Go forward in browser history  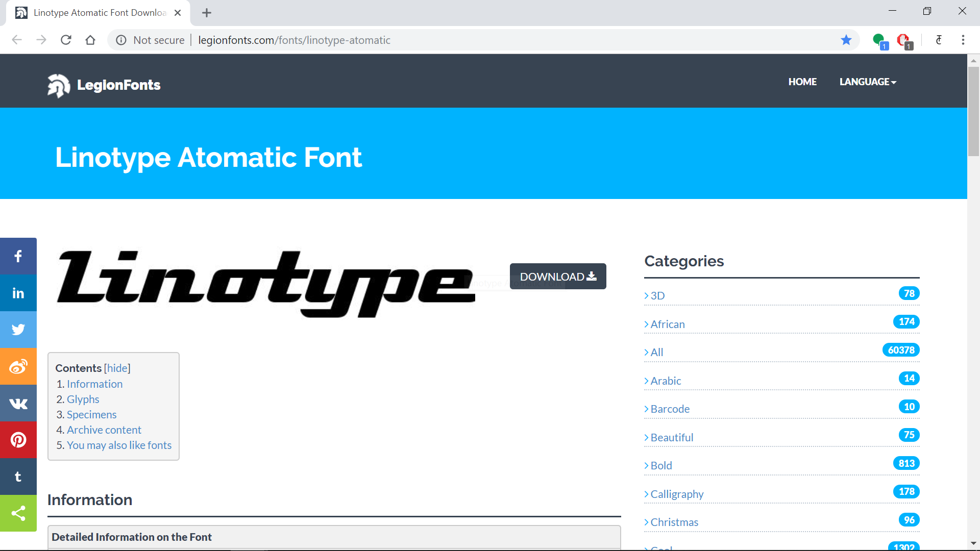coord(41,40)
